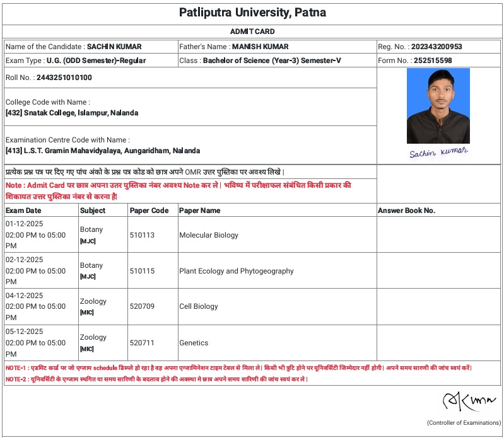
Task: Click the candidate's passport photo
Action: 438,106
